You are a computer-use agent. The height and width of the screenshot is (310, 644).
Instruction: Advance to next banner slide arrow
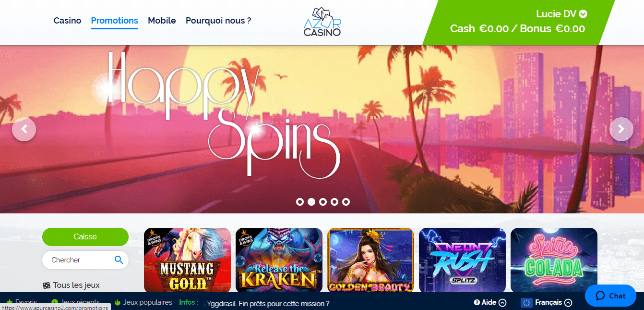coord(621,129)
